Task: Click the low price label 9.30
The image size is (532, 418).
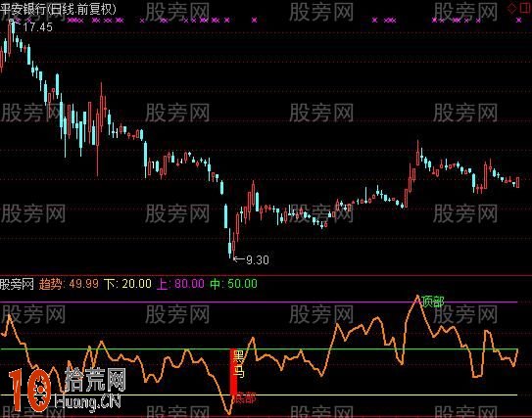Action: (257, 260)
